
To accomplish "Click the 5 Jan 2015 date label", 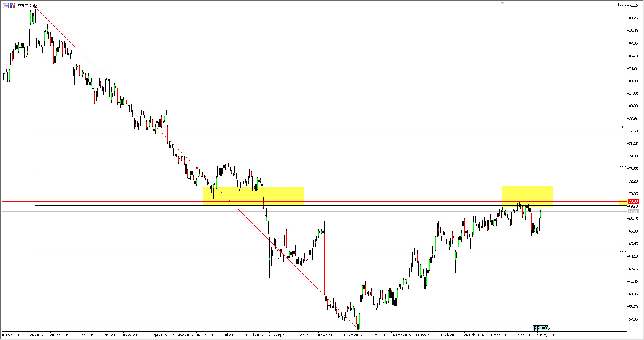I will click(x=34, y=335).
